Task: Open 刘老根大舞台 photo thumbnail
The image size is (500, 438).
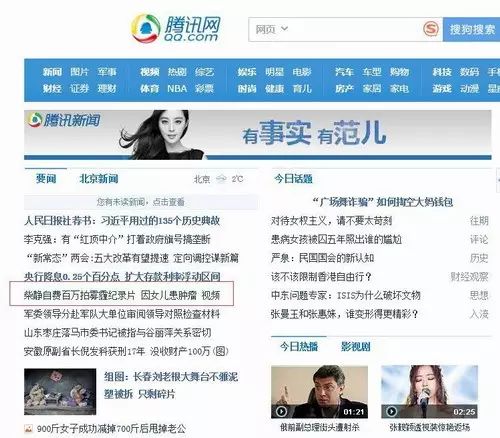Action: tap(60, 392)
